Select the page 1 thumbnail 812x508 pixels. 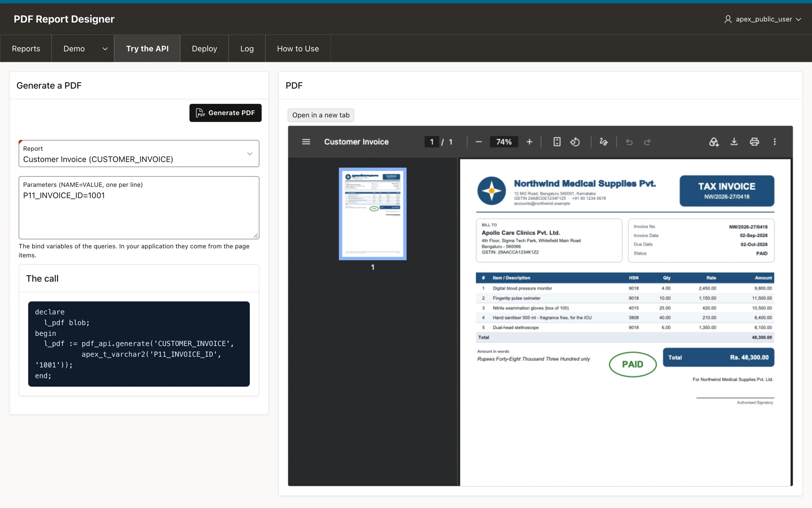pos(373,214)
